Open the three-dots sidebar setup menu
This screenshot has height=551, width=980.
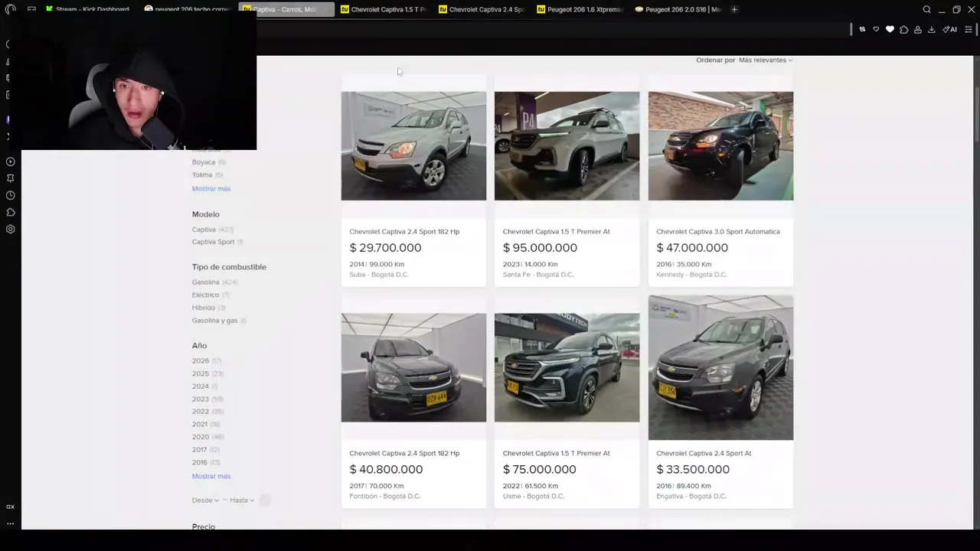point(10,523)
